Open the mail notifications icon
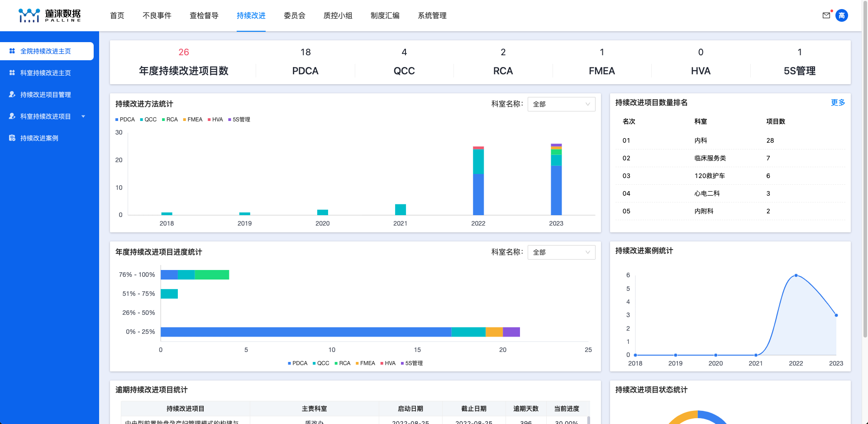The image size is (868, 424). click(x=826, y=15)
